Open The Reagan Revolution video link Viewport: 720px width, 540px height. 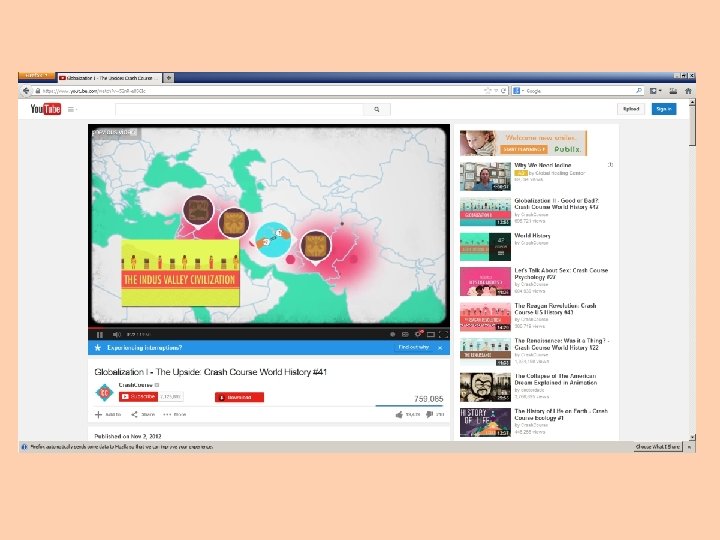click(555, 309)
